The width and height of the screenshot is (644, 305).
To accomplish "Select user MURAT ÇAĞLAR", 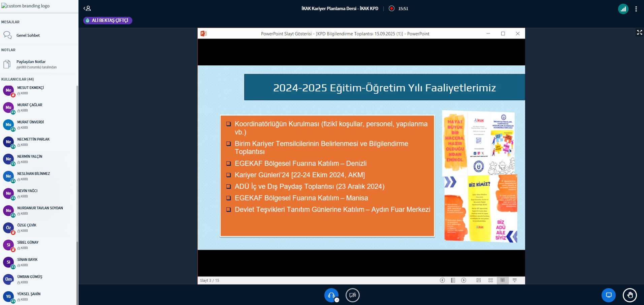I will (38, 108).
